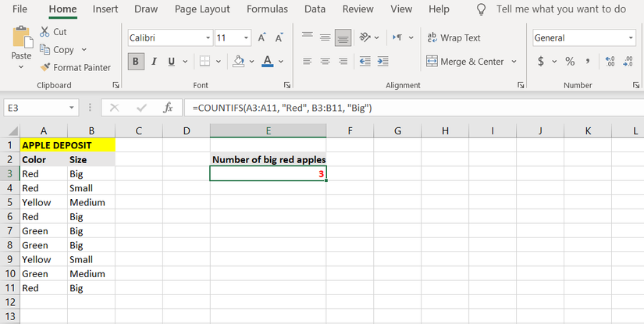
Task: Toggle Underline formatting
Action: tap(172, 62)
